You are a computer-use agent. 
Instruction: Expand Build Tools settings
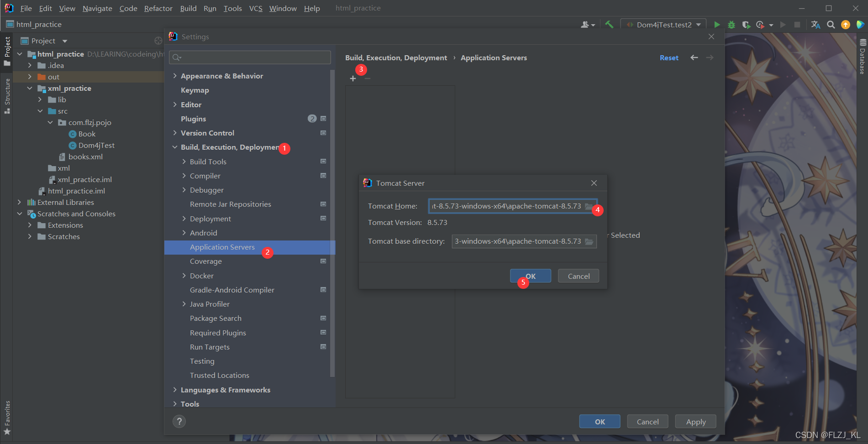coord(184,162)
